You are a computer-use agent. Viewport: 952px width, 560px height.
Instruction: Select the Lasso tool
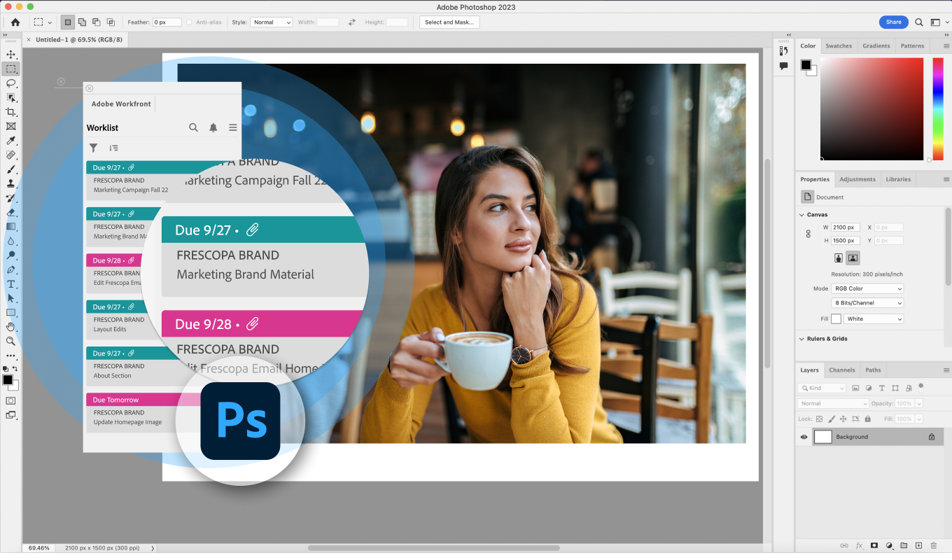coord(10,83)
